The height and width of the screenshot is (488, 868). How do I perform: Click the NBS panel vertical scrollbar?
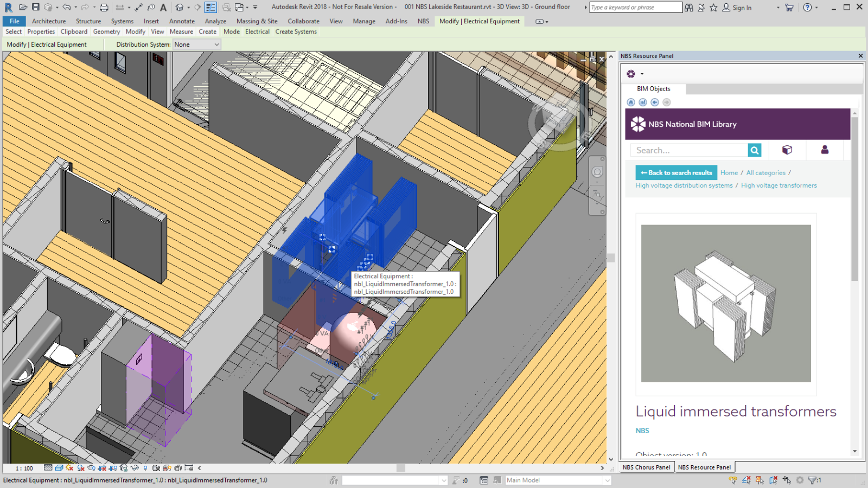(855, 200)
